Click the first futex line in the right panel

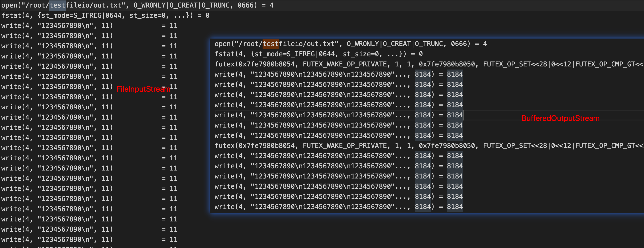(425, 64)
